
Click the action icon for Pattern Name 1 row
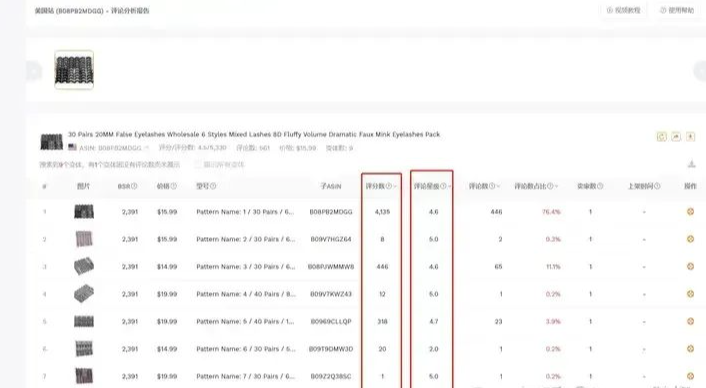tap(690, 212)
